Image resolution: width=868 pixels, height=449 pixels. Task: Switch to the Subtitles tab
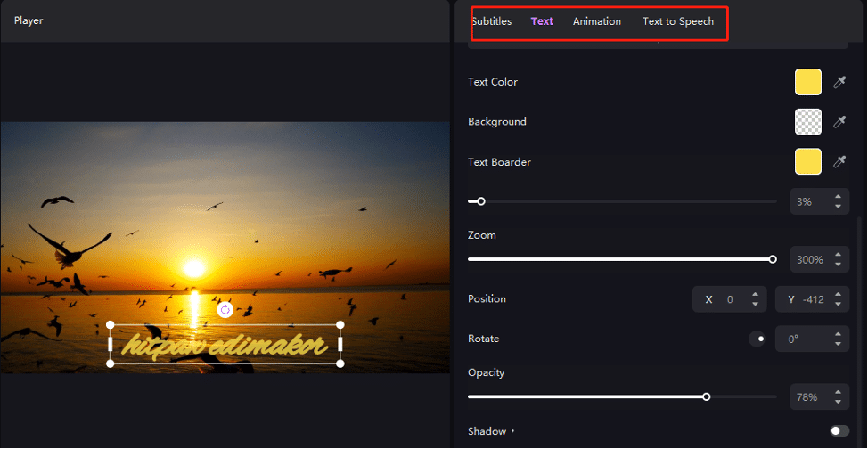(491, 21)
